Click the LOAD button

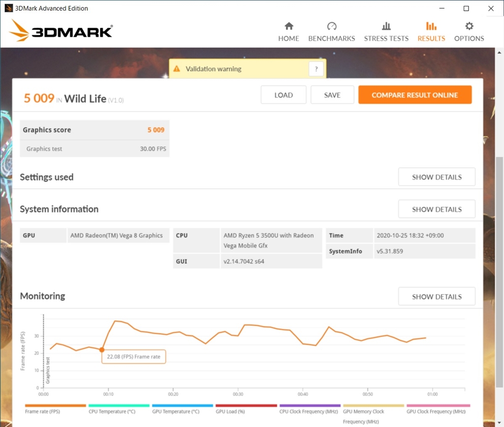[x=283, y=95]
